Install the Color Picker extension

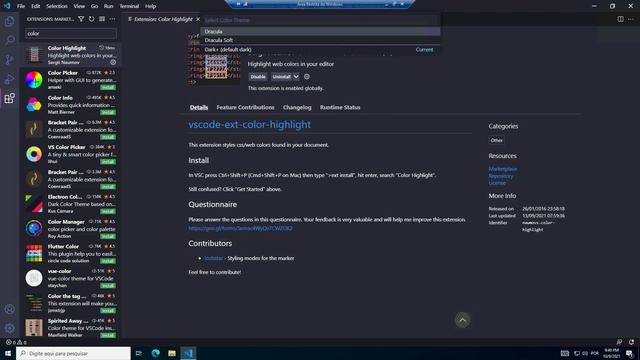[108, 87]
